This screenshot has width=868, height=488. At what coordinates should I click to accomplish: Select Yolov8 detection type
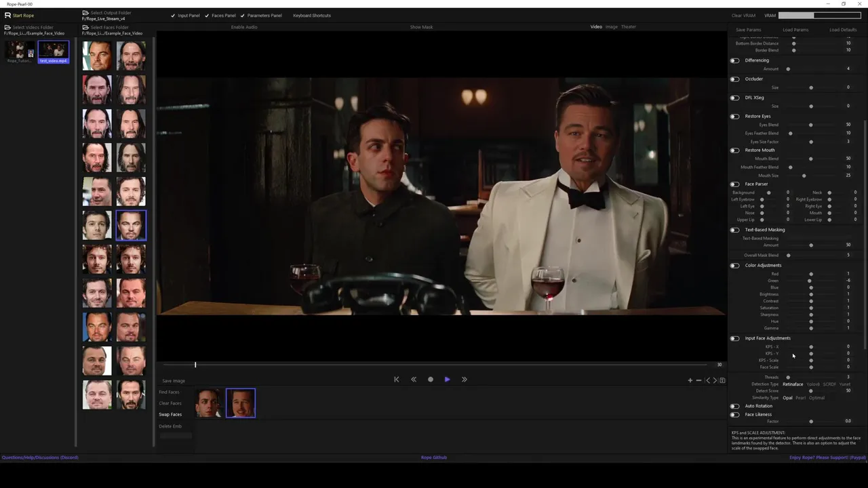coord(813,384)
